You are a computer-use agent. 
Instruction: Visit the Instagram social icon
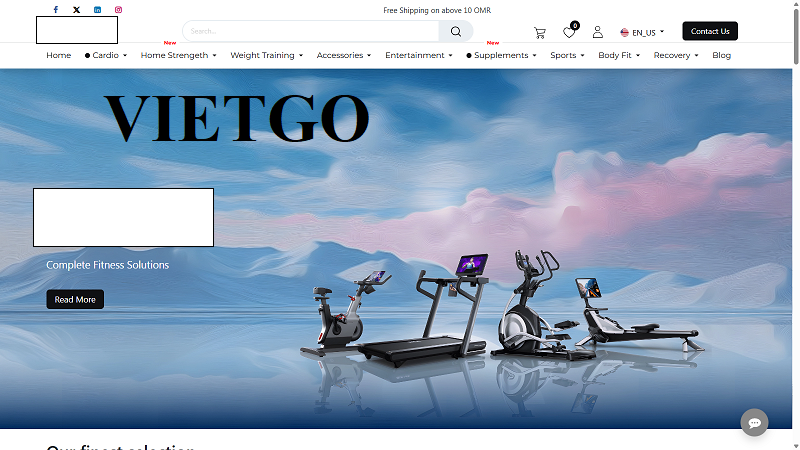pos(118,10)
